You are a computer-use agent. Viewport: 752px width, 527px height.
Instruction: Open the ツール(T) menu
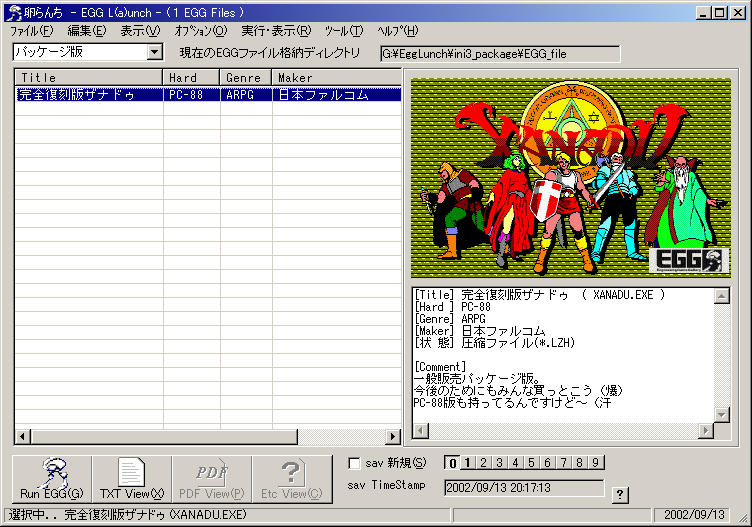click(344, 31)
